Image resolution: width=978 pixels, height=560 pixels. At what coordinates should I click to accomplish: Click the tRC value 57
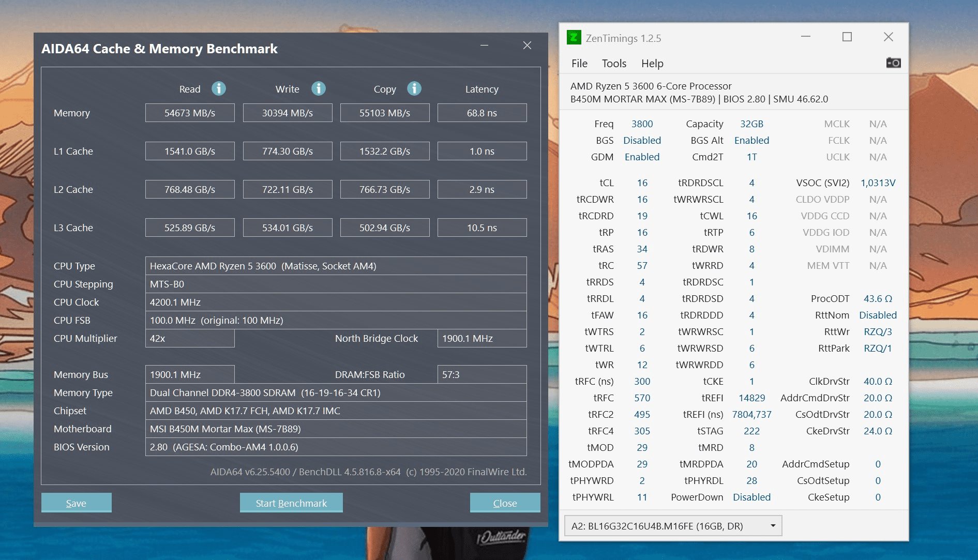(642, 265)
